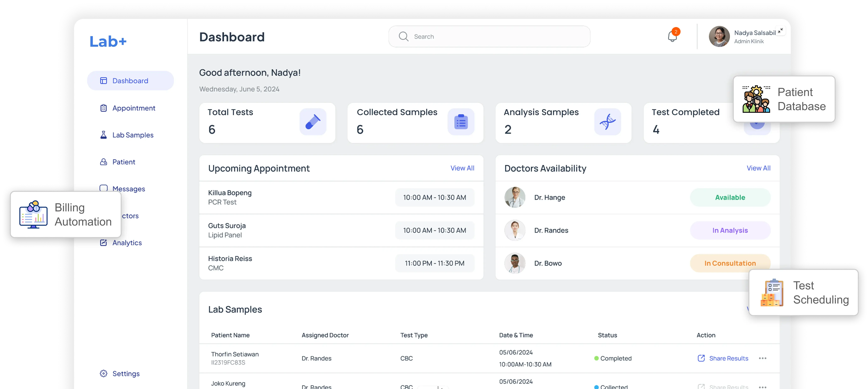Click the Analytics icon in the sidebar
This screenshot has width=868, height=389.
(103, 243)
